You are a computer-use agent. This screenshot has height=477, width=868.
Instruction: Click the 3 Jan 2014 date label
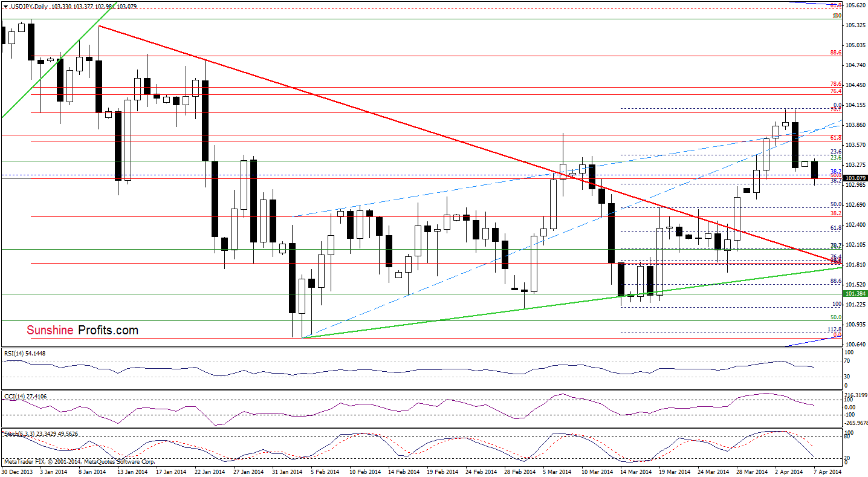[x=55, y=472]
